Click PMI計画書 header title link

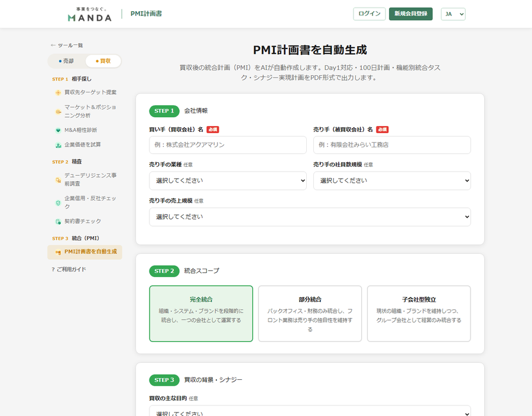[x=146, y=14]
